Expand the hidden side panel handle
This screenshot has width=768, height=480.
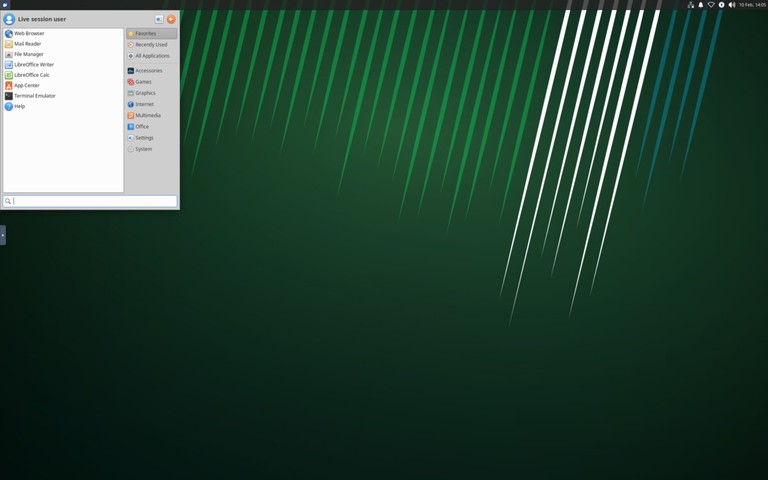[x=3, y=235]
